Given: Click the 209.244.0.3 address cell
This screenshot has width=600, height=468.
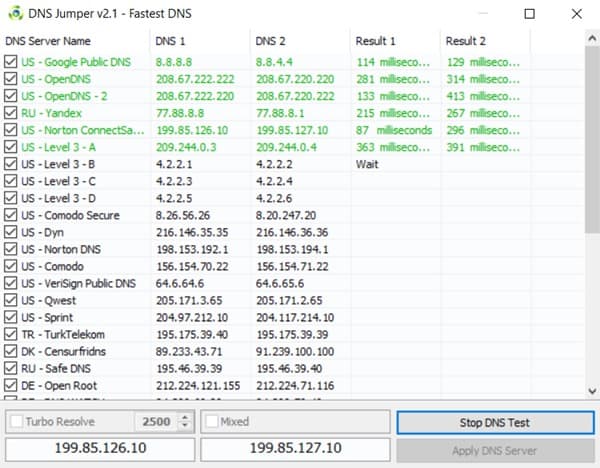Looking at the screenshot, I should [186, 147].
